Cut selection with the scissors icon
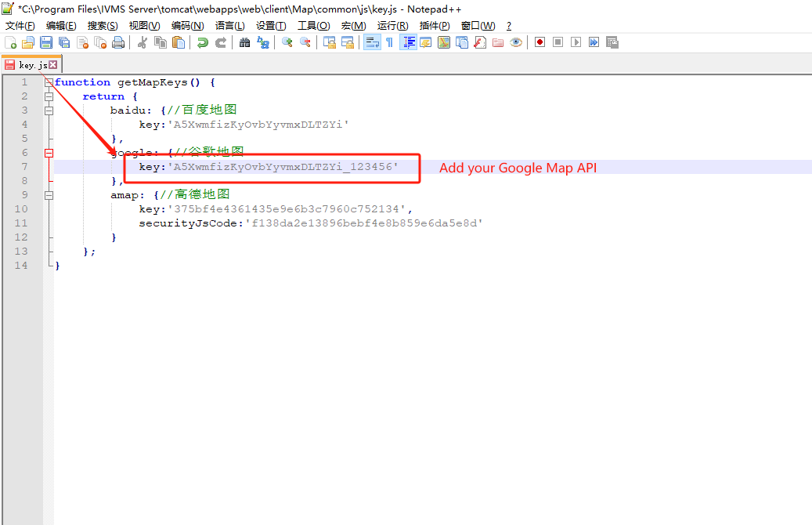812x525 pixels. pyautogui.click(x=143, y=42)
